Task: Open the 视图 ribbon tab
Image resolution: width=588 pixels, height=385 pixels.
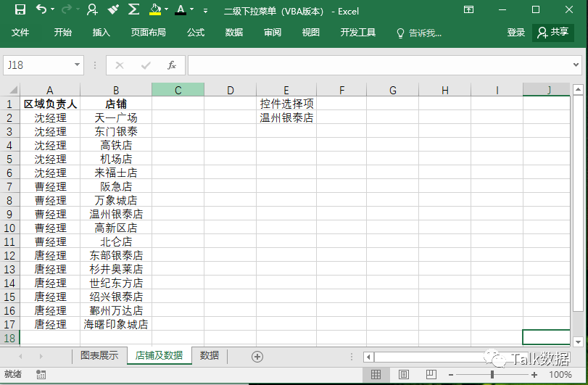Action: [x=311, y=33]
